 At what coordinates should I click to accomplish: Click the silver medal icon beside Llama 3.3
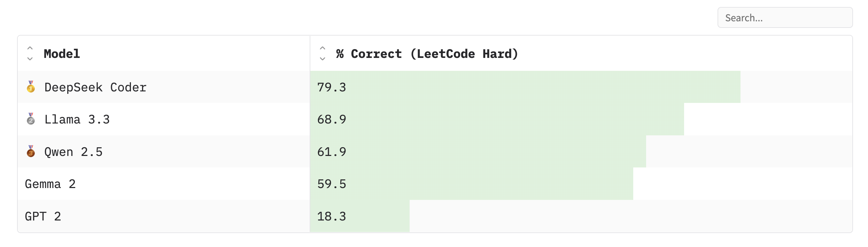[x=30, y=119]
